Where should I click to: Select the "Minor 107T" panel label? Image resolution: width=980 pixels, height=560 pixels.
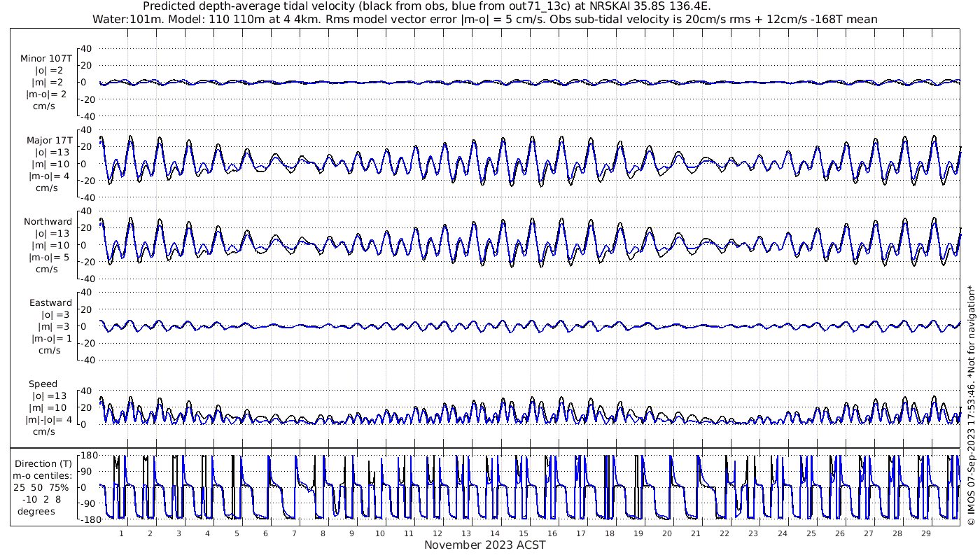pyautogui.click(x=46, y=59)
